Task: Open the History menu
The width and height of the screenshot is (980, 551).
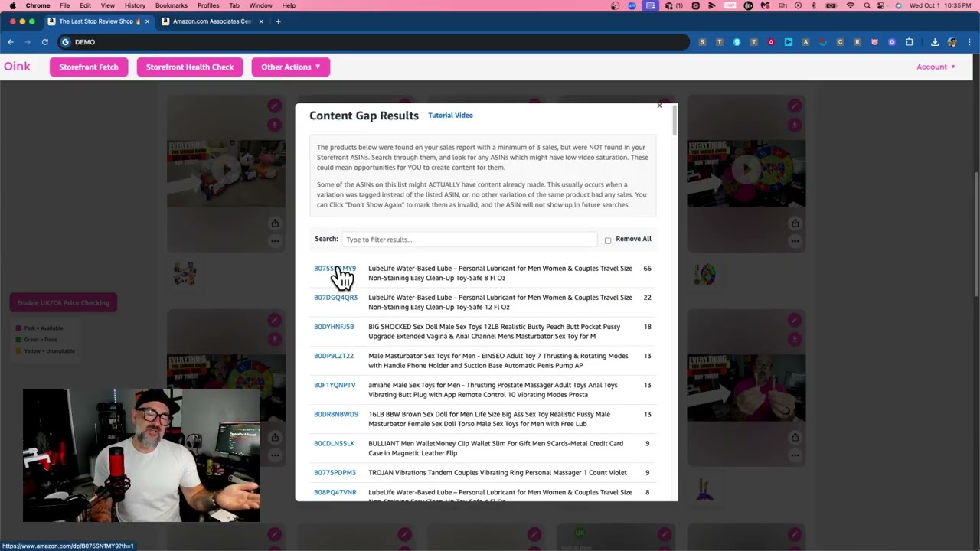Action: (135, 5)
